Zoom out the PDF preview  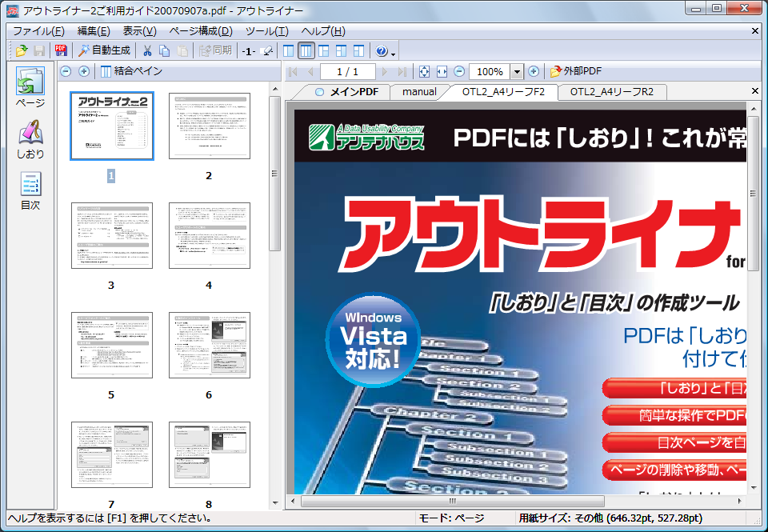(459, 71)
